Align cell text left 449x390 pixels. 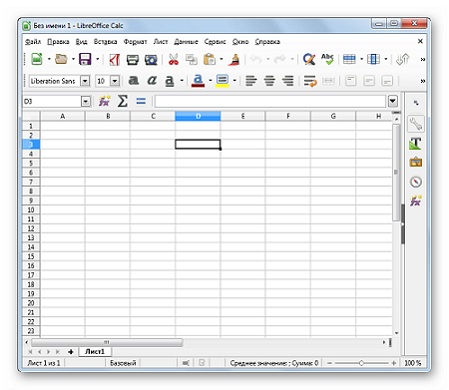pos(251,81)
